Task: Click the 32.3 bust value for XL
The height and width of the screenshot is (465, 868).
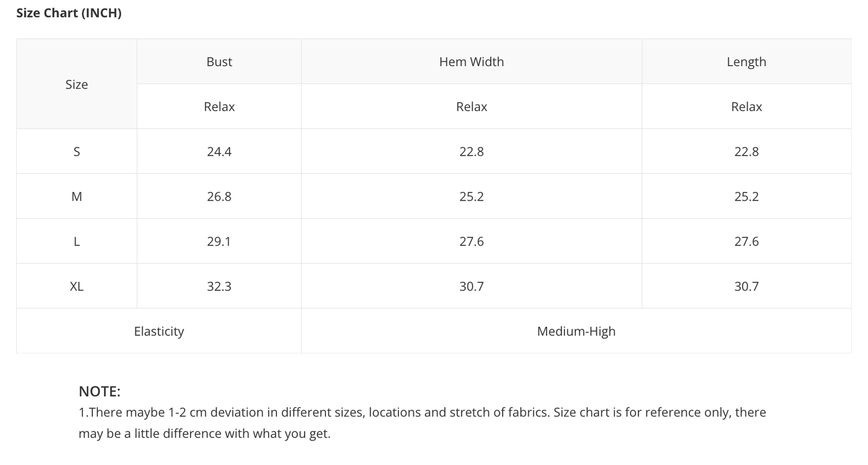Action: (x=219, y=286)
